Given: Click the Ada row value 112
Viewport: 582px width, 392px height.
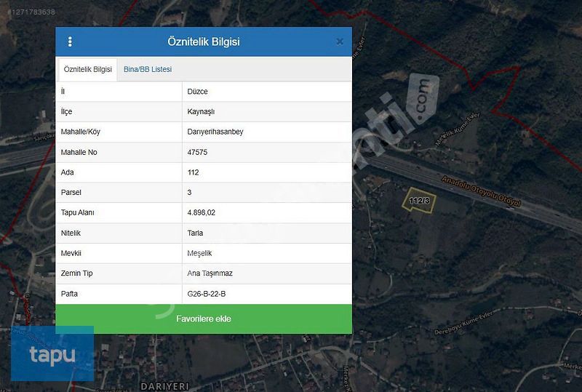Looking at the screenshot, I should pos(193,173).
